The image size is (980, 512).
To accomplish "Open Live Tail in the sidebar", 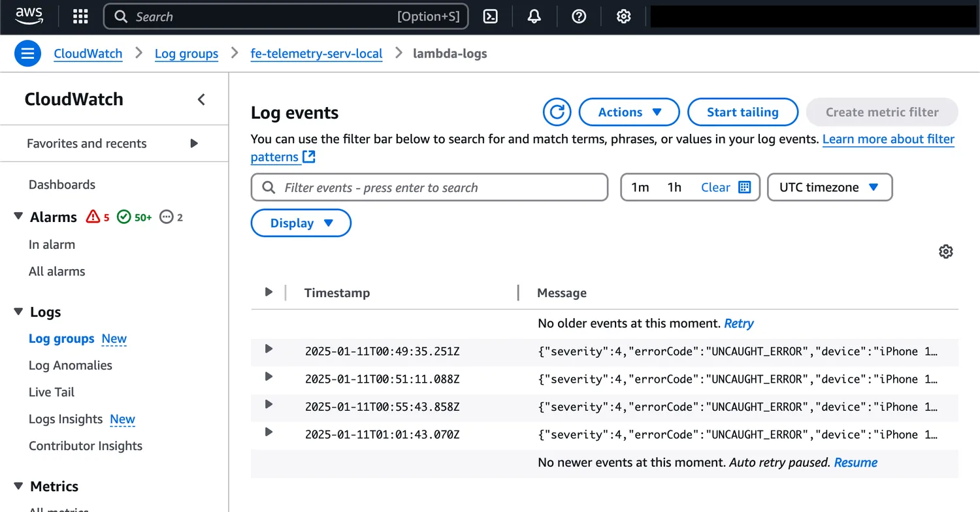I will click(x=52, y=392).
